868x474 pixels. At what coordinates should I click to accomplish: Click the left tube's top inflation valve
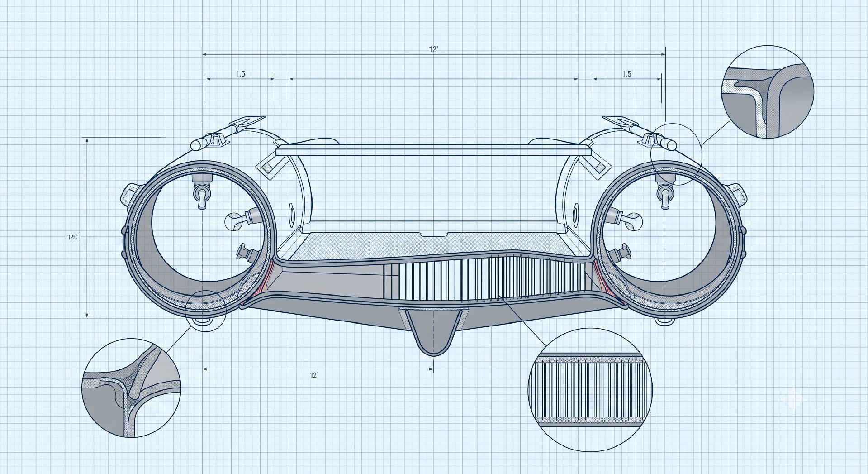pyautogui.click(x=202, y=192)
